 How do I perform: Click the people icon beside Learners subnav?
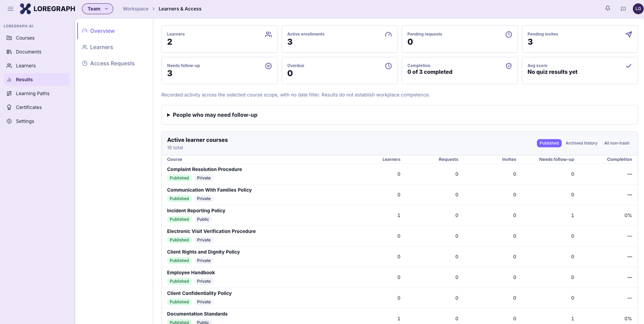point(85,47)
